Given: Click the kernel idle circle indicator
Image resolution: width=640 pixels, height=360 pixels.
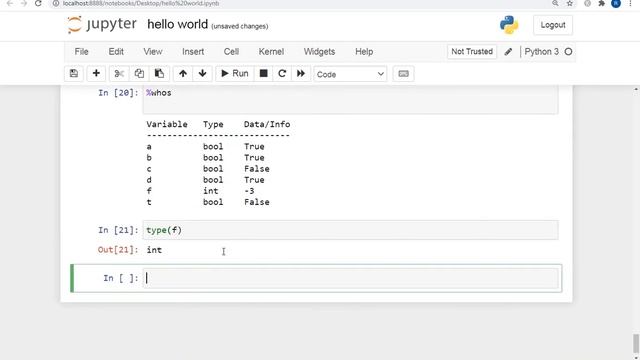Looking at the screenshot, I should click(x=568, y=52).
